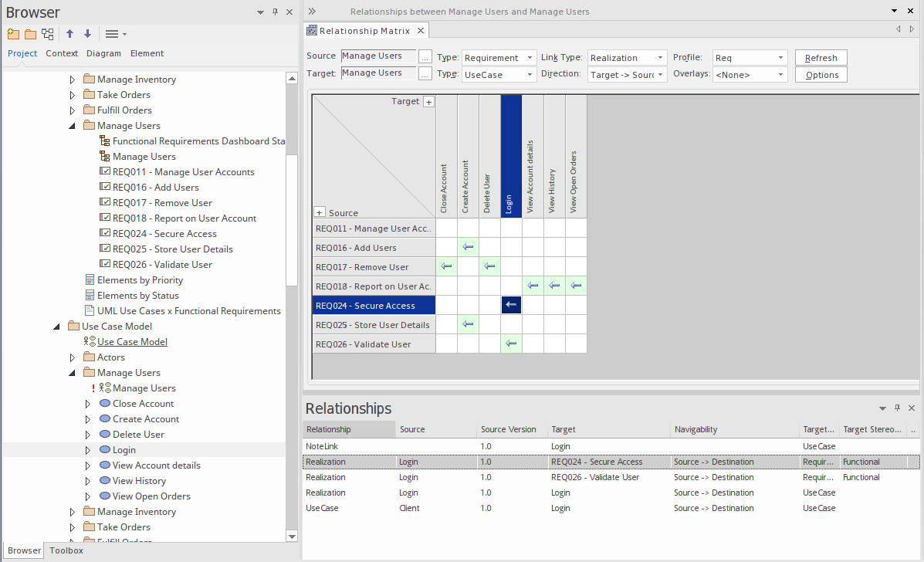This screenshot has height=562, width=924.
Task: Switch to the Element tab
Action: pos(147,53)
